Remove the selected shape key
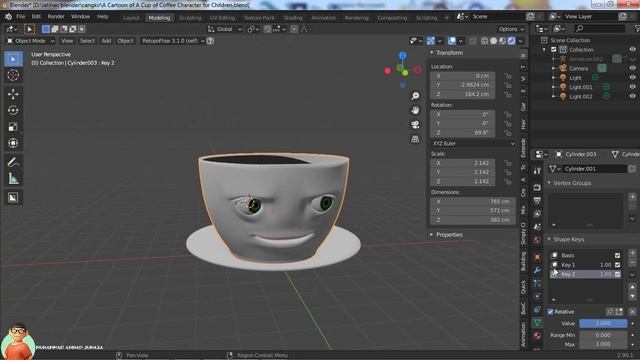 coord(632,263)
